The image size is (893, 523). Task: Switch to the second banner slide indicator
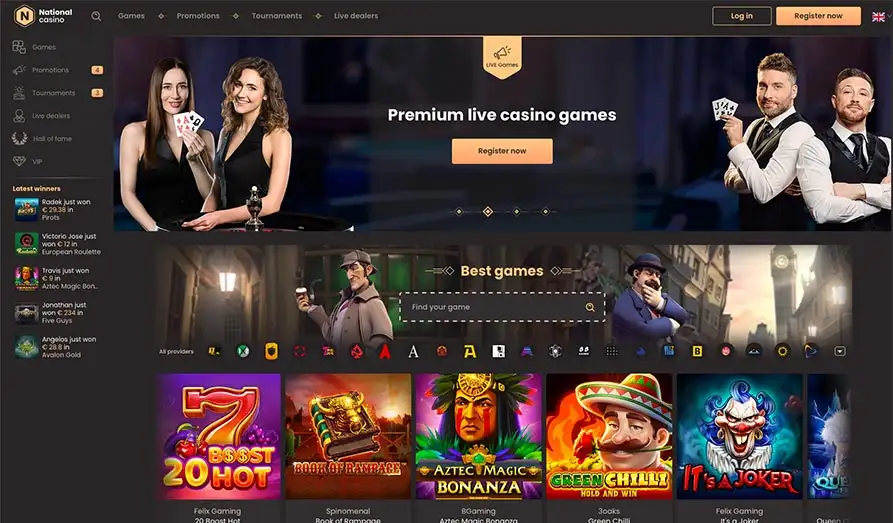(488, 211)
